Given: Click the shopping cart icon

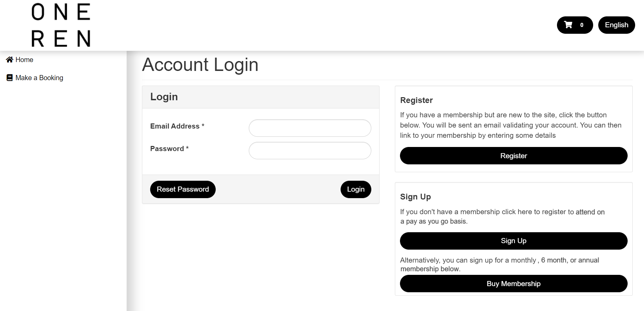Looking at the screenshot, I should click(568, 25).
